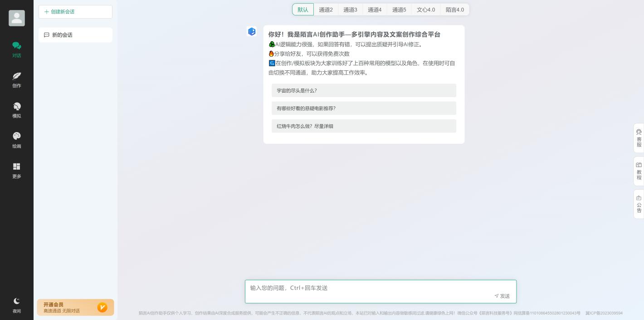The height and width of the screenshot is (320, 644).
Task: Open the user avatar profile
Action: coord(17,18)
